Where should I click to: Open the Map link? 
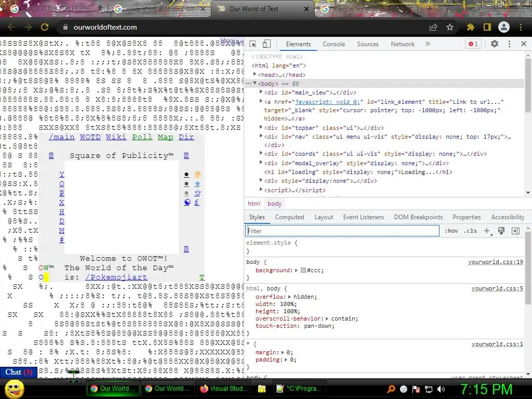[165, 137]
